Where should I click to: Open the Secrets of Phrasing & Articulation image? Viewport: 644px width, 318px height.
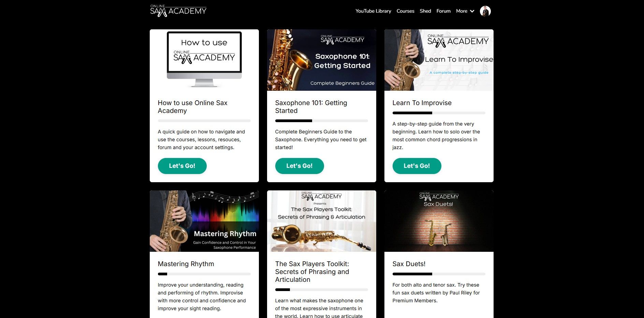322,221
